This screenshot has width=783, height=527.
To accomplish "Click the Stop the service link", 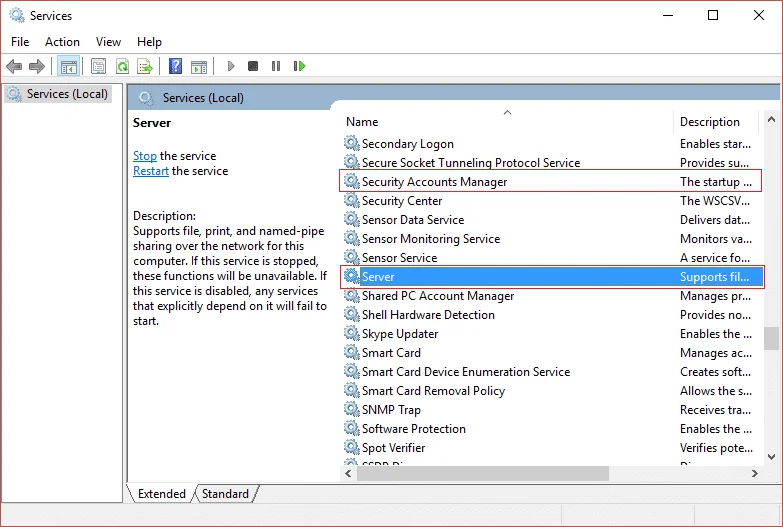I will (x=145, y=156).
